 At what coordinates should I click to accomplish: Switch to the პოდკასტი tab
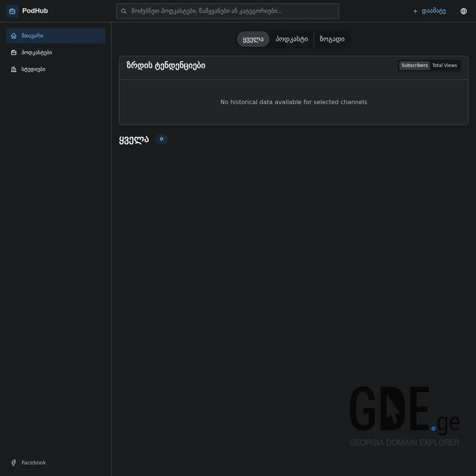pyautogui.click(x=292, y=39)
